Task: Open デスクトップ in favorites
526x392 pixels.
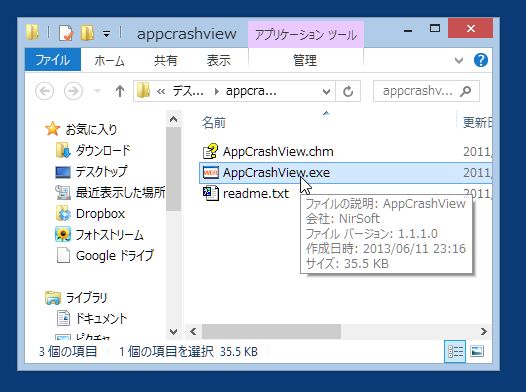Action: click(101, 172)
